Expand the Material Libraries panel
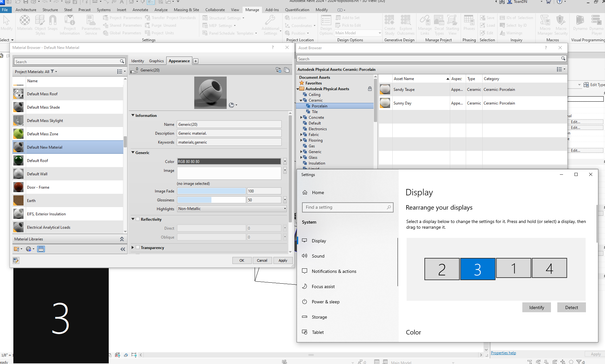605x364 pixels. (122, 239)
